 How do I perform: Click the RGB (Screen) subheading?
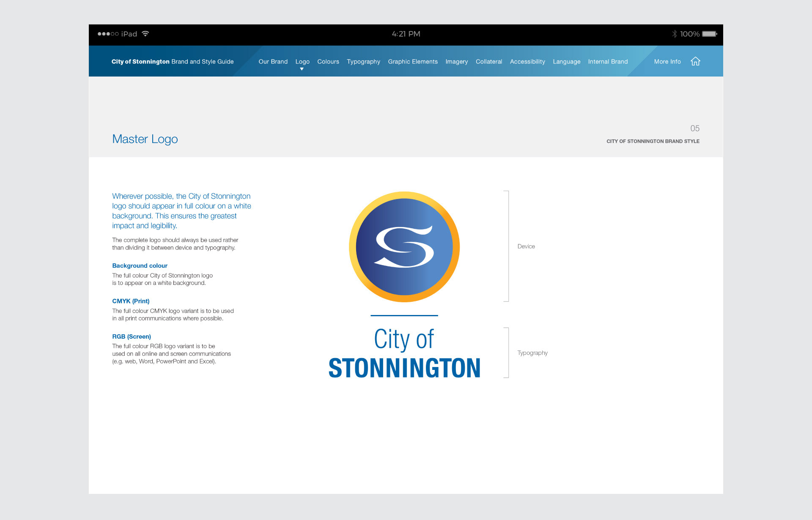(x=132, y=337)
